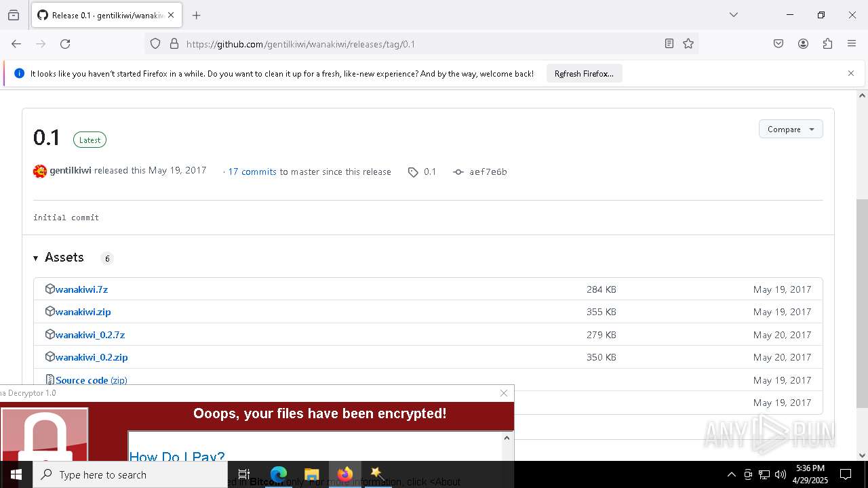This screenshot has height=488, width=868.
Task: Toggle reader view icon
Action: coord(669,44)
